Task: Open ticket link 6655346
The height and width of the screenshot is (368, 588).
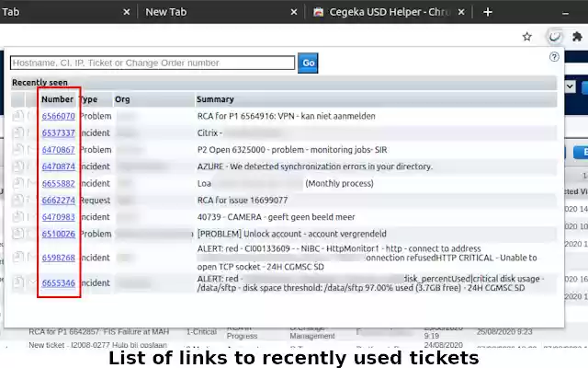Action: click(x=59, y=282)
